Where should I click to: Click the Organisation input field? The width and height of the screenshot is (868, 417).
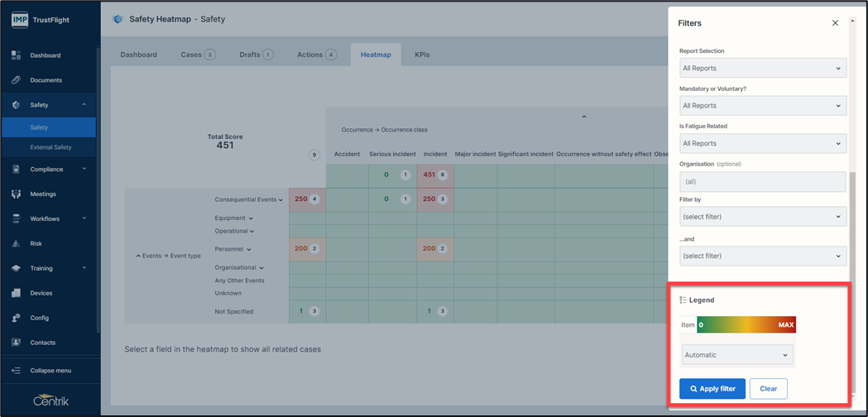pyautogui.click(x=761, y=181)
